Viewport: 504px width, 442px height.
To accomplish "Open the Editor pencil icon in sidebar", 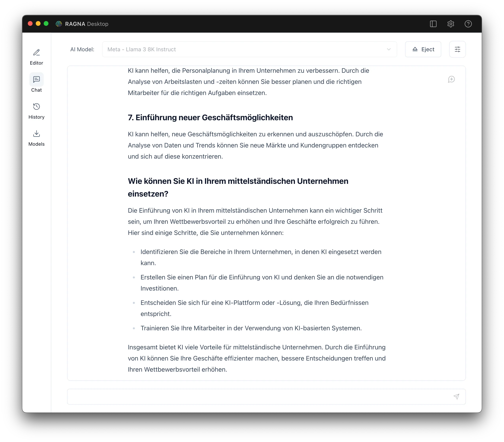I will (37, 52).
